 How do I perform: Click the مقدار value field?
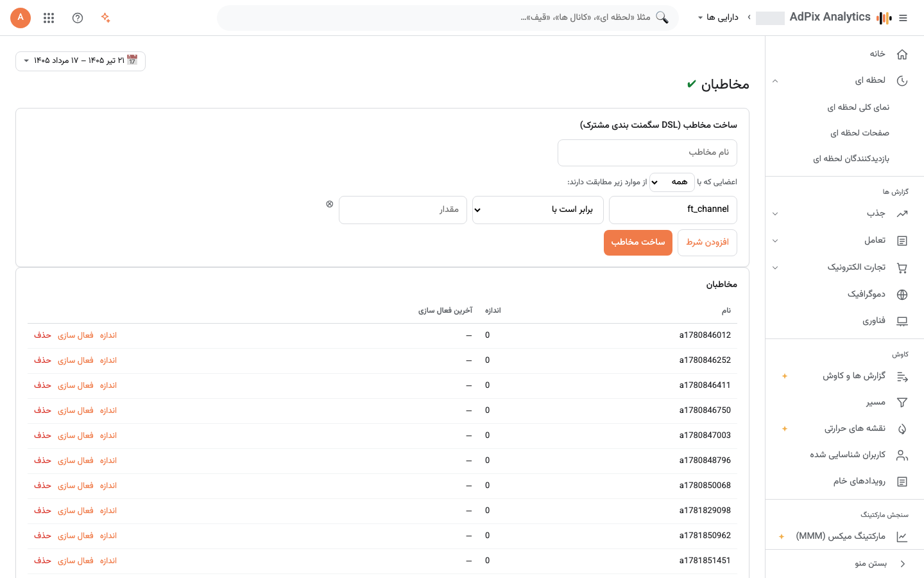(x=403, y=210)
